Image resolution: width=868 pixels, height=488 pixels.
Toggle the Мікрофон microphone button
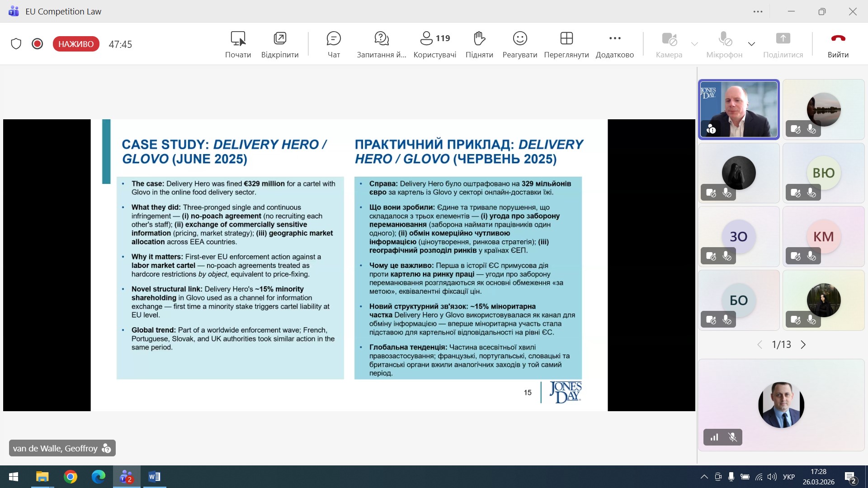(724, 44)
